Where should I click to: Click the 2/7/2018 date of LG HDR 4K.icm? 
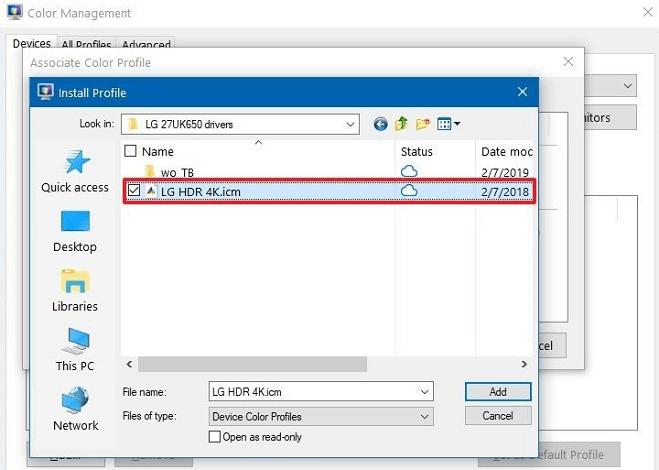point(505,192)
